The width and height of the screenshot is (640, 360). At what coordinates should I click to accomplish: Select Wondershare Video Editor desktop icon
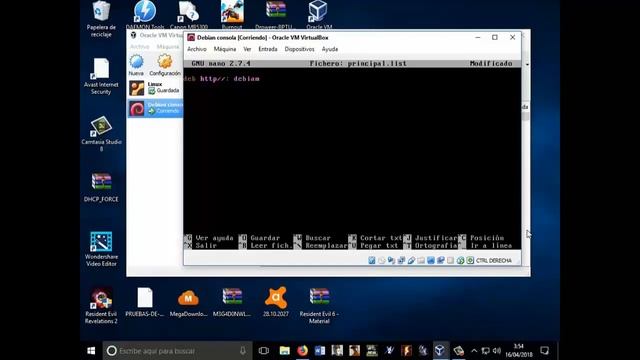pyautogui.click(x=101, y=249)
